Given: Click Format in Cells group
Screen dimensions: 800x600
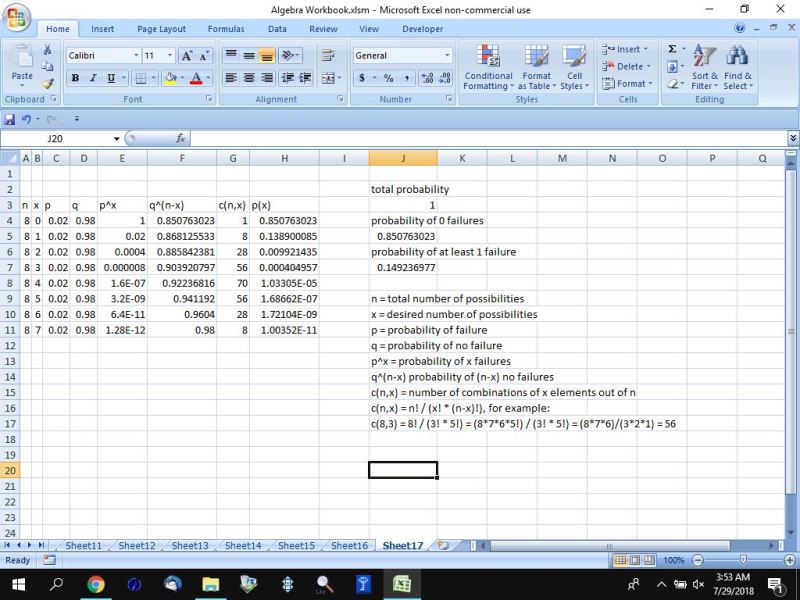Looking at the screenshot, I should click(x=628, y=84).
